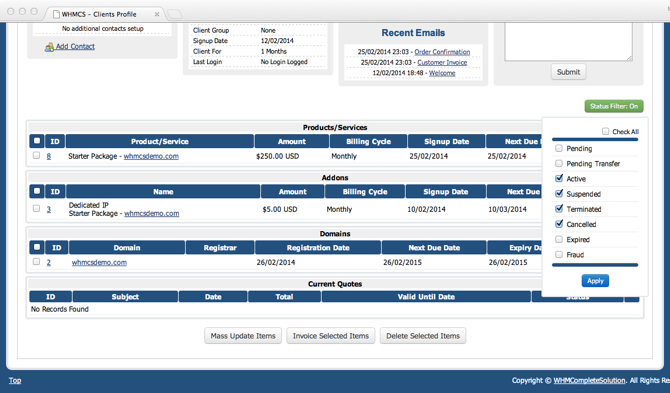This screenshot has width=670, height=393.
Task: Click Invoice Selected Items button
Action: click(330, 336)
